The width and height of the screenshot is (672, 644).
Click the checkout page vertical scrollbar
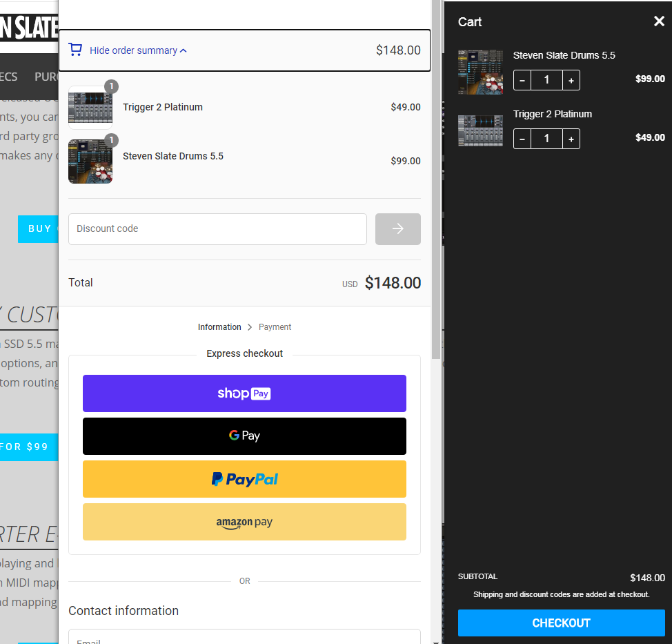[x=436, y=180]
